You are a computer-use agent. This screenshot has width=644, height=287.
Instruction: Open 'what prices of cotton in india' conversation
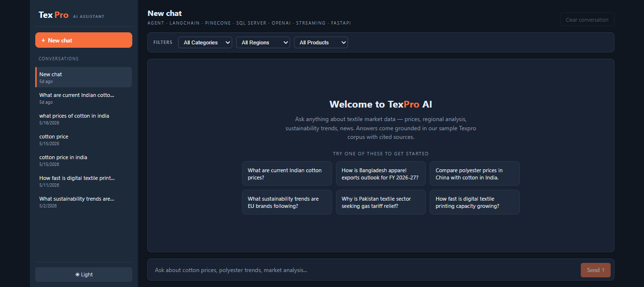(84, 119)
